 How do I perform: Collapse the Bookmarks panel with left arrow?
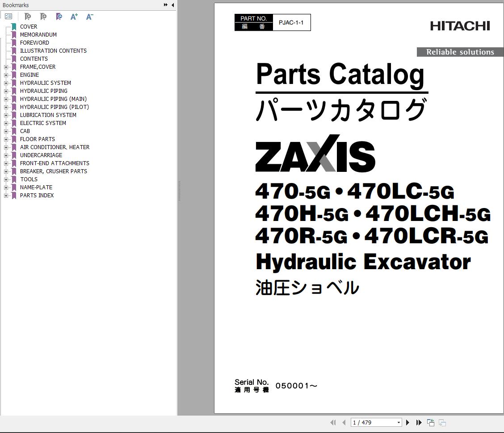pos(172,5)
